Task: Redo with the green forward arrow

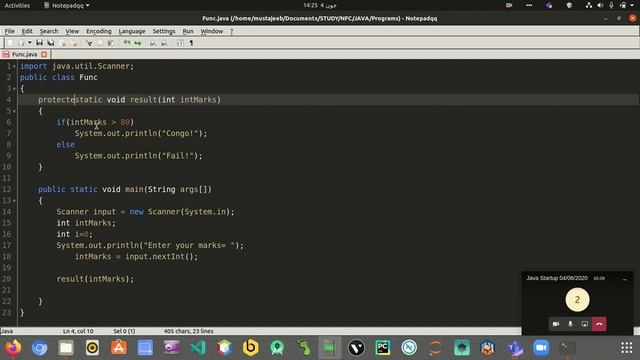Action: pyautogui.click(x=138, y=43)
